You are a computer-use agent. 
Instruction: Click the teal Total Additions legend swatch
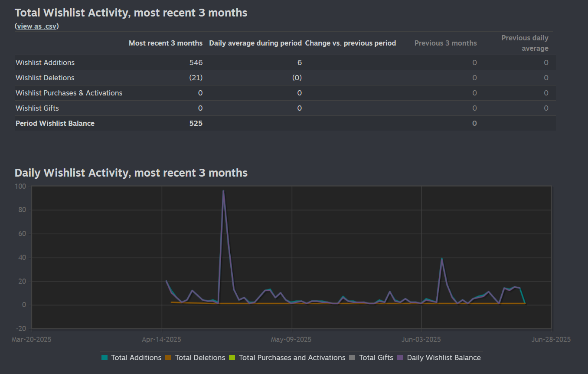(x=105, y=358)
